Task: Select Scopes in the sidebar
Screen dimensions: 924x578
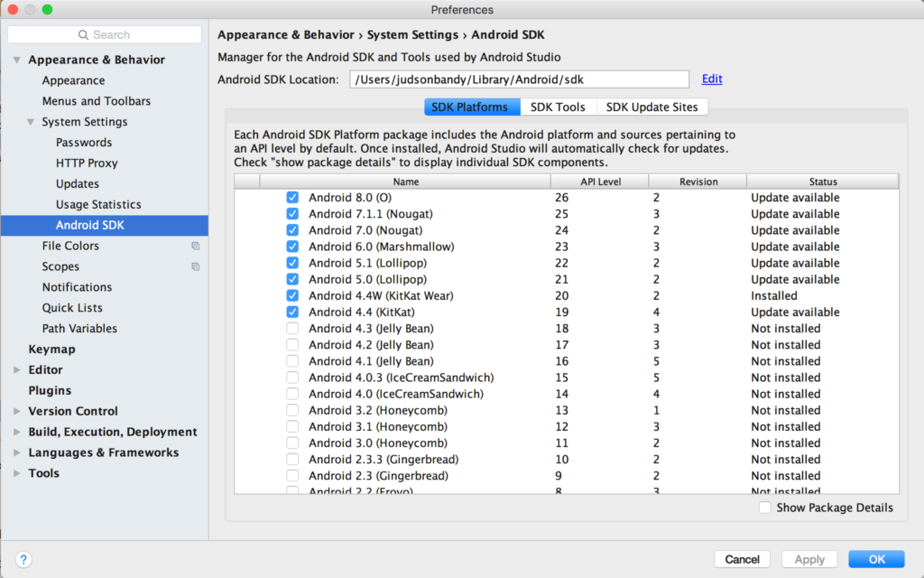Action: pos(60,266)
